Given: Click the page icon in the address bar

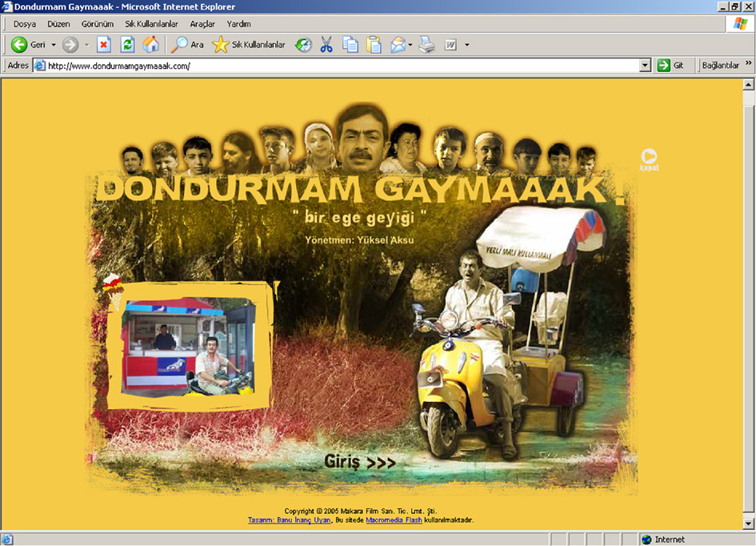Looking at the screenshot, I should (40, 66).
